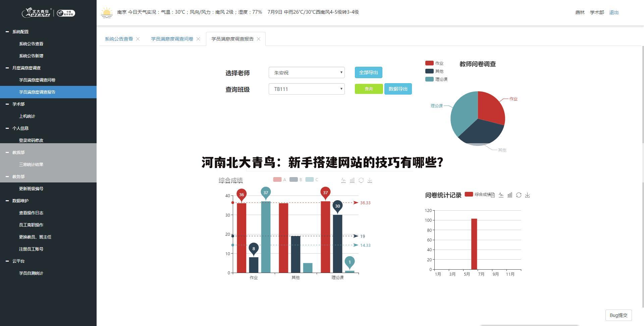
Task: Download 问卷统计记录 chart as image
Action: pyautogui.click(x=527, y=195)
